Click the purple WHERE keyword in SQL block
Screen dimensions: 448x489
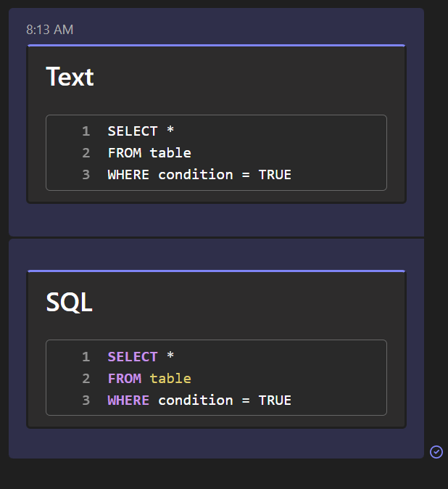pyautogui.click(x=128, y=400)
